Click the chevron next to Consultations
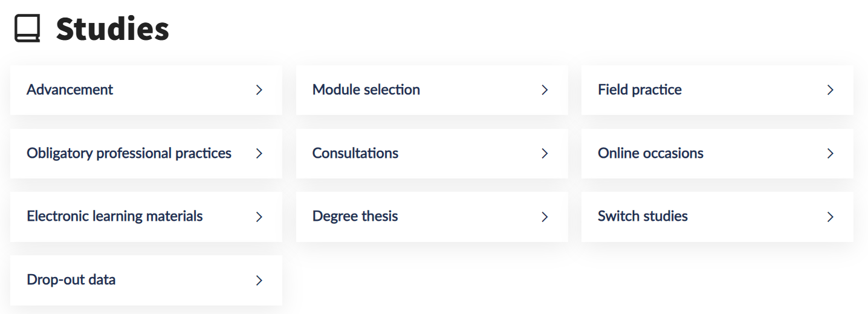Image resolution: width=868 pixels, height=314 pixels. (x=545, y=154)
